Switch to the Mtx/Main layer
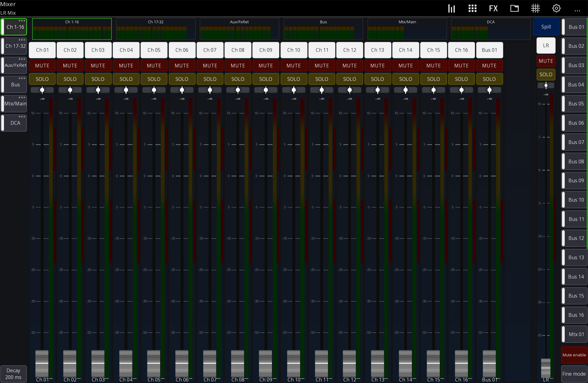This screenshot has height=383, width=588. click(14, 104)
